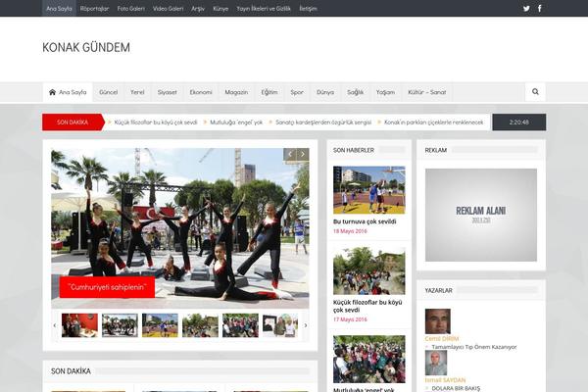The width and height of the screenshot is (588, 392).
Task: Select the fourth slider thumbnail of village crowd
Action: click(x=200, y=325)
